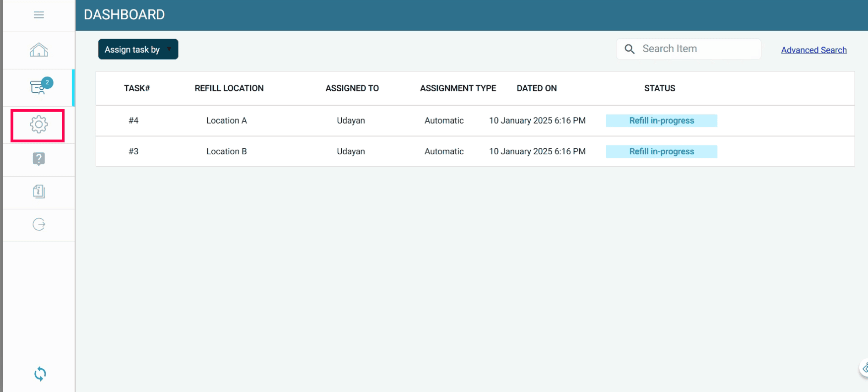Click the refresh sync icon

pos(40,374)
